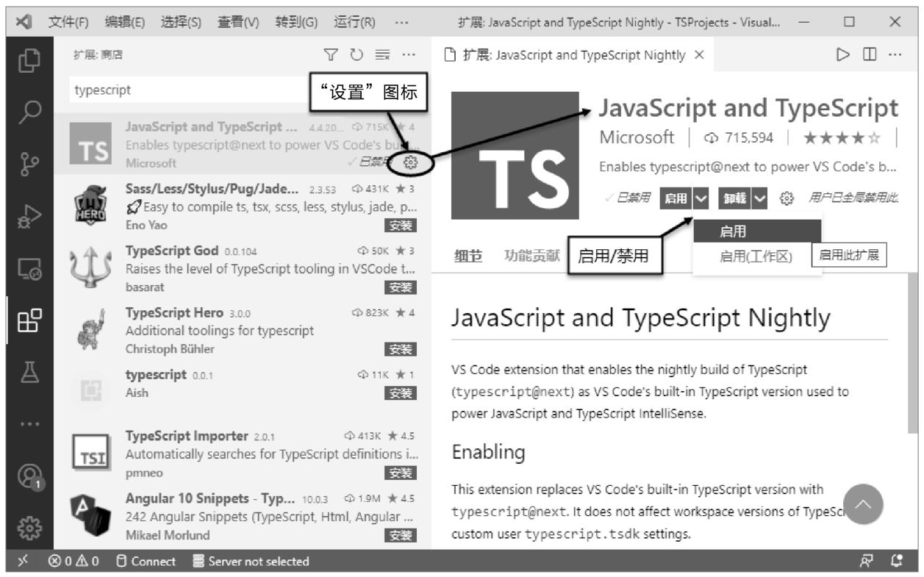Install the Sass/Less/Stylus/Pug/Jade extension
The width and height of the screenshot is (924, 577).
[401, 225]
